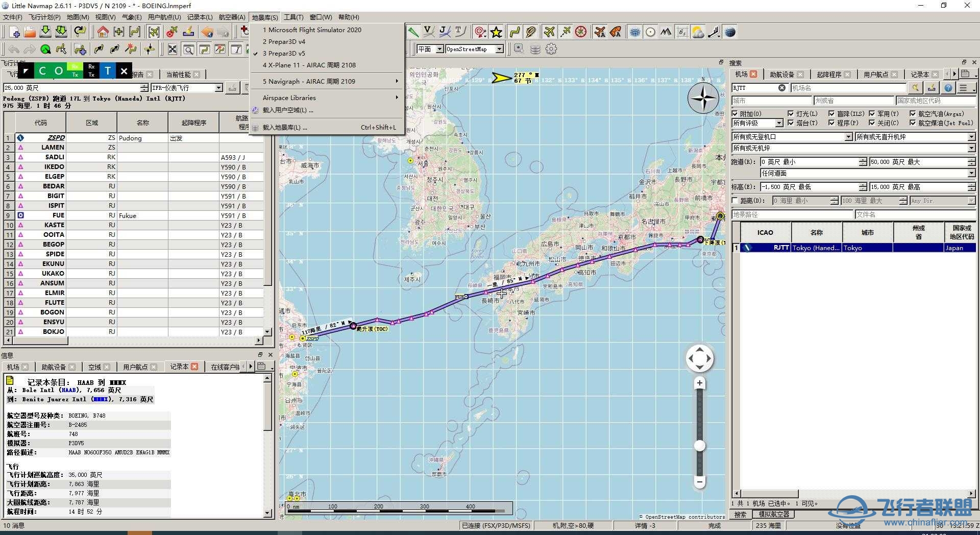This screenshot has height=535, width=980.
Task: Open the 工具(T) menu
Action: pyautogui.click(x=293, y=17)
